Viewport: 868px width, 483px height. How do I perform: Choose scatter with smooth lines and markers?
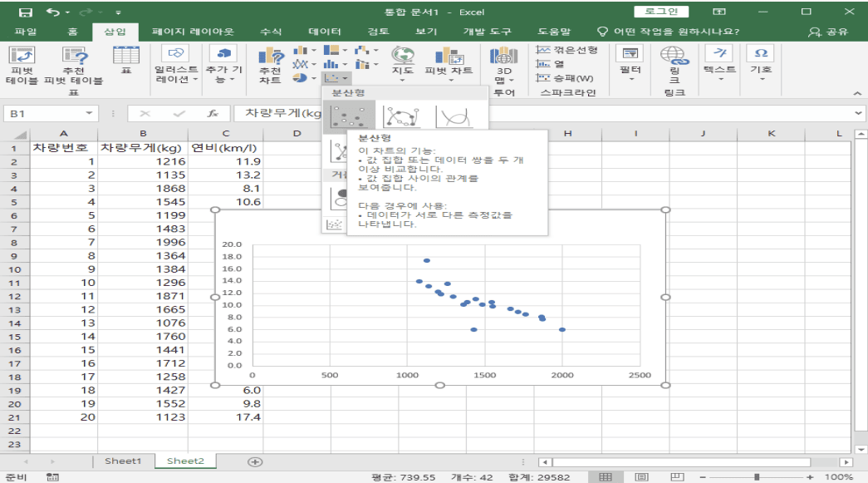[402, 117]
